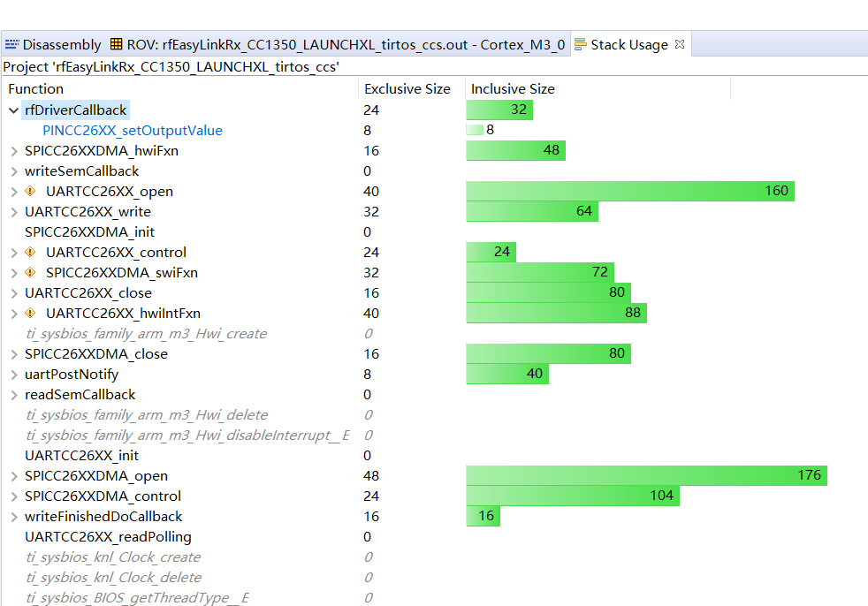Select ti_sysbios_family_arm_m3_Hwi_disableInterrupt__E row
This screenshot has width=868, height=606.
point(187,436)
